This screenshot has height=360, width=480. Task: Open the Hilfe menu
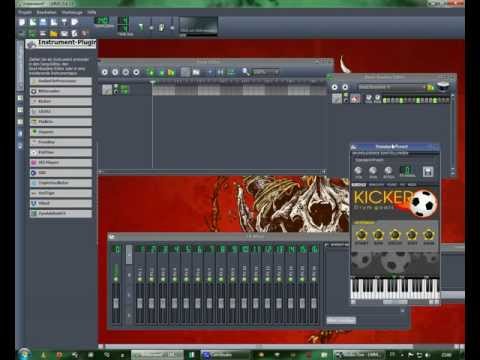tap(92, 12)
